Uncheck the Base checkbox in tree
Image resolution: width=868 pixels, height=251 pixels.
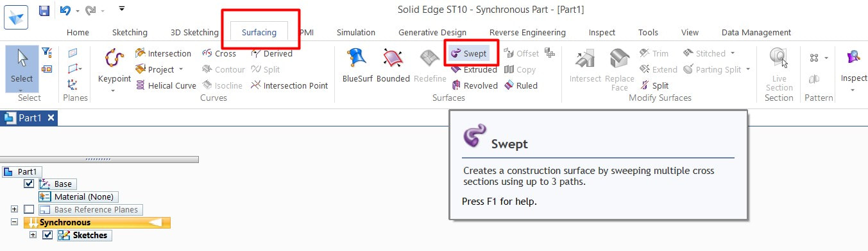click(29, 184)
